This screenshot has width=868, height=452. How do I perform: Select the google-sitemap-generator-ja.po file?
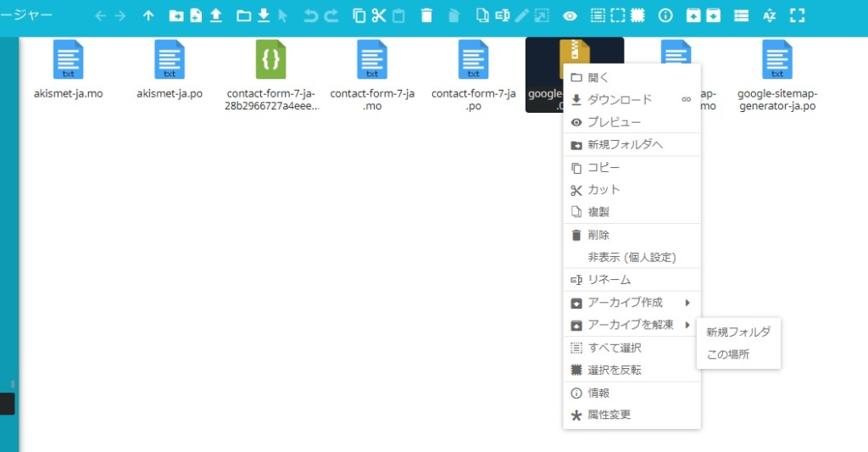tap(777, 75)
